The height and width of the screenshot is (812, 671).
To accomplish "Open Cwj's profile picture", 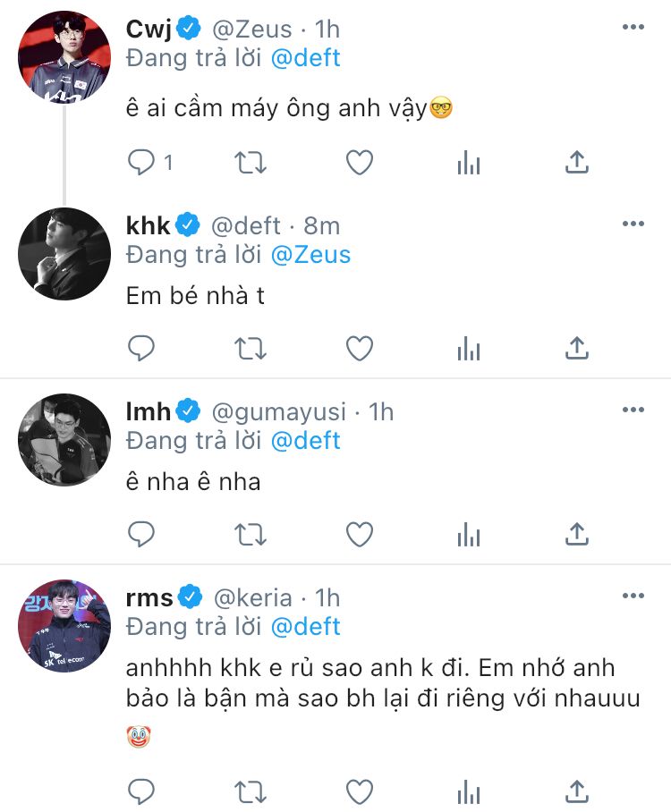I will click(64, 57).
